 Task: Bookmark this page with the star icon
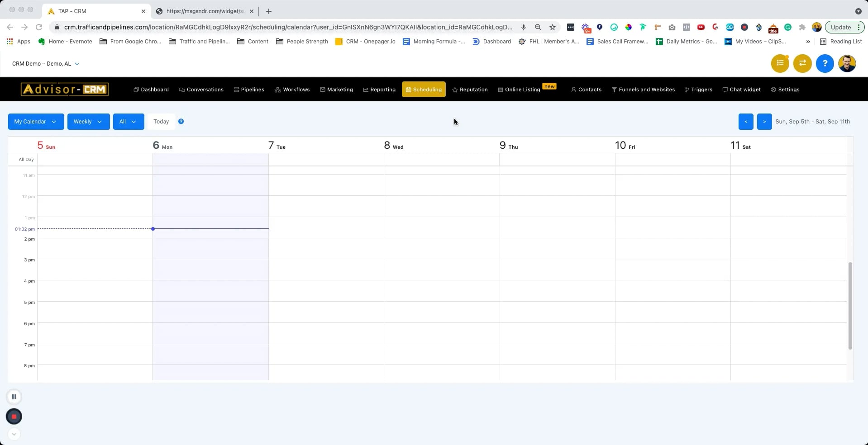tap(553, 27)
